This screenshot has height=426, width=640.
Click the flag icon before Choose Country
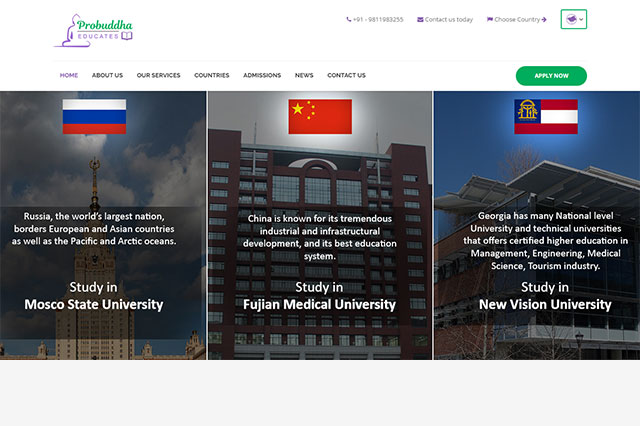490,19
